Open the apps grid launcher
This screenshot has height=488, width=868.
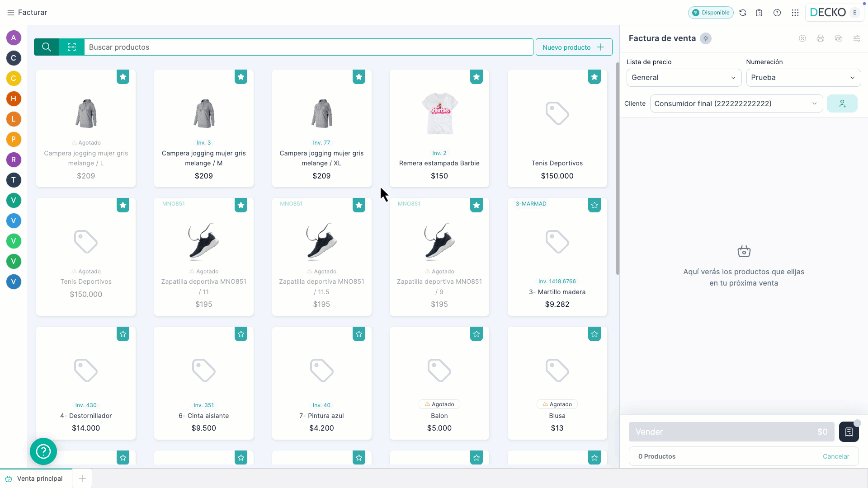click(795, 13)
